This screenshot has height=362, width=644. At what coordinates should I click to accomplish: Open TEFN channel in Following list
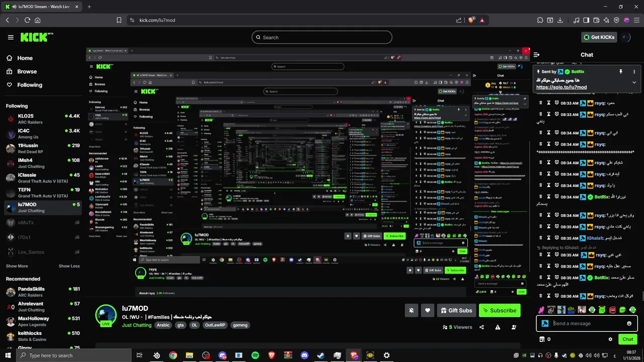pyautogui.click(x=43, y=193)
